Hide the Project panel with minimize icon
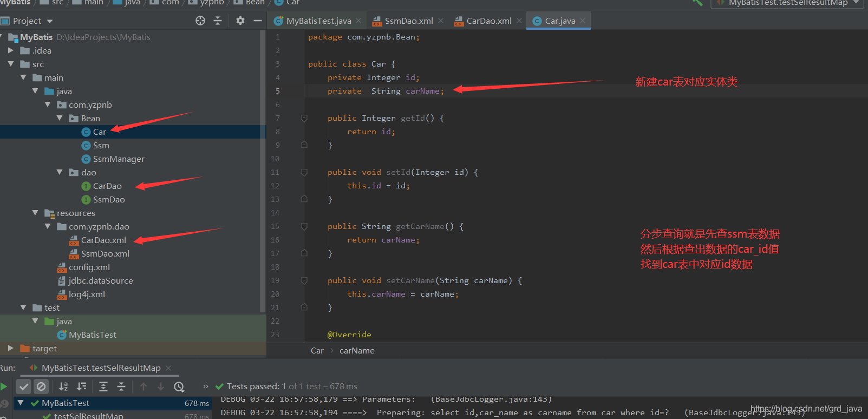This screenshot has height=419, width=868. 258,21
